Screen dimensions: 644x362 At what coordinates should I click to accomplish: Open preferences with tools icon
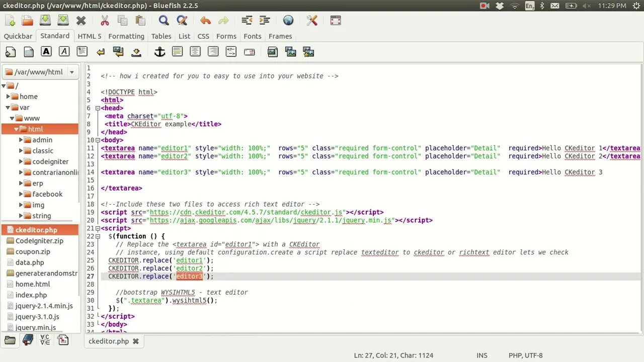point(312,21)
